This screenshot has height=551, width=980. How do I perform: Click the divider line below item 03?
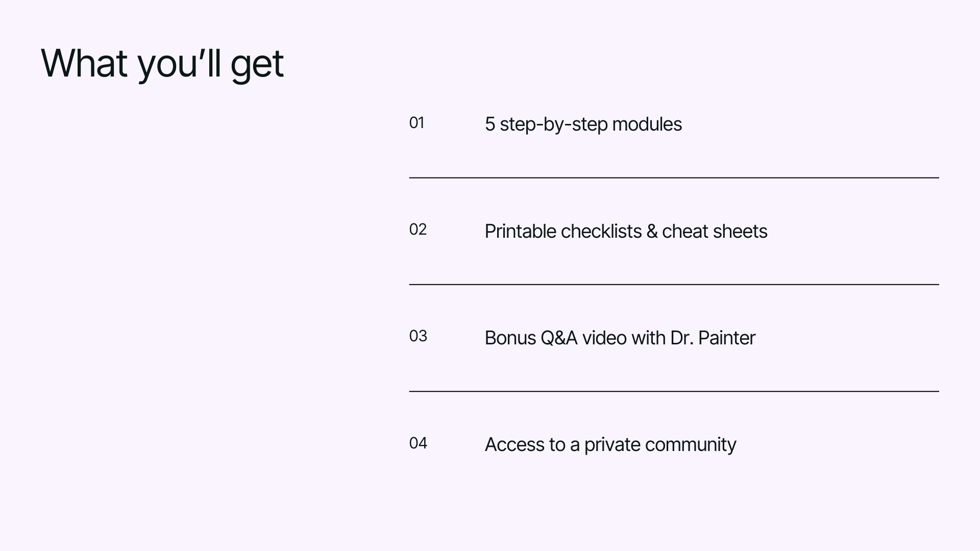click(x=674, y=391)
